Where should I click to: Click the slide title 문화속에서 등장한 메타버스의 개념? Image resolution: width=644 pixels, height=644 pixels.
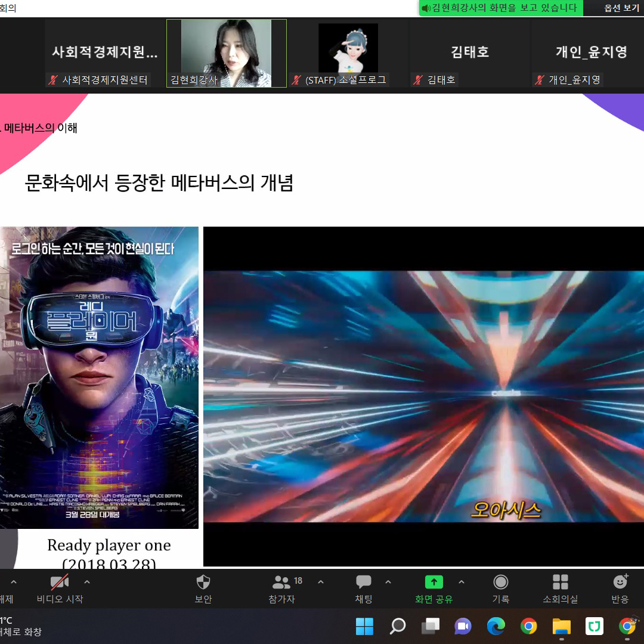[159, 183]
